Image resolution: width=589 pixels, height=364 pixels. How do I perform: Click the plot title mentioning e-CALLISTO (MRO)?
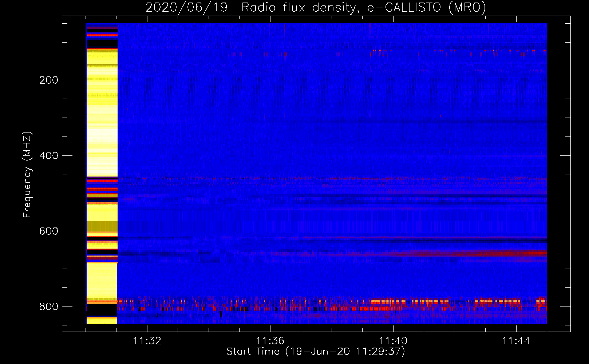316,7
